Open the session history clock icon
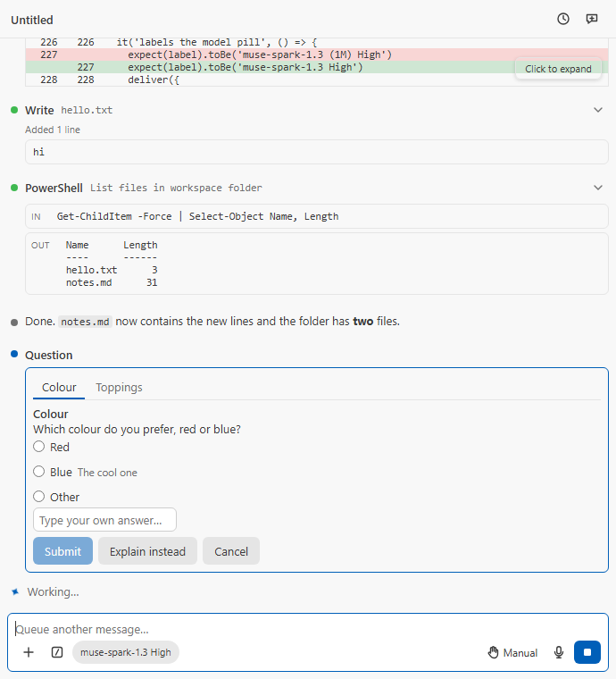The image size is (616, 679). [562, 19]
